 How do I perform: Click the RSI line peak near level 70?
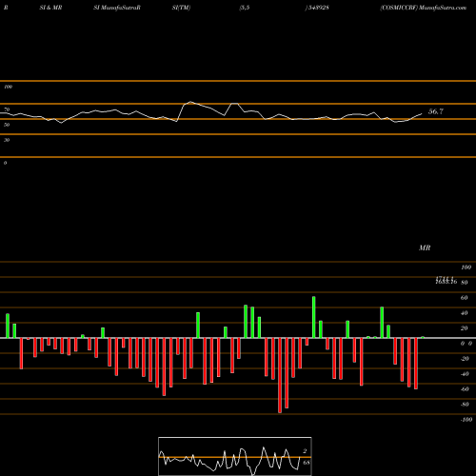190,102
